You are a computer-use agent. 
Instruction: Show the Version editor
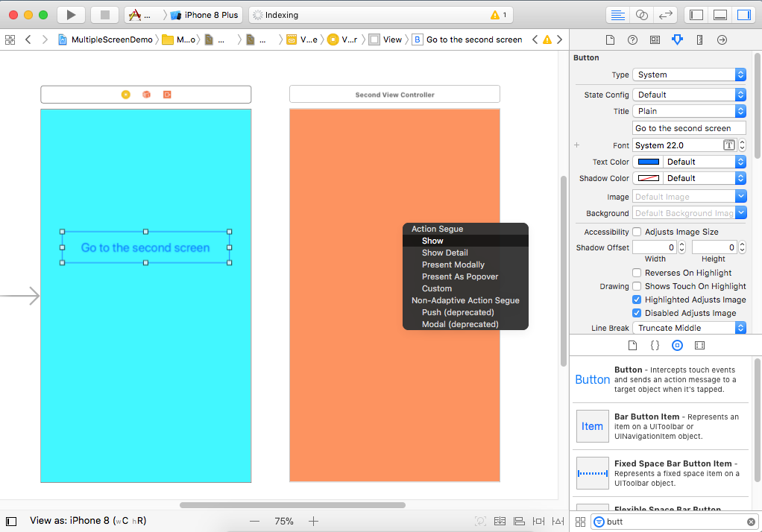[x=665, y=15]
